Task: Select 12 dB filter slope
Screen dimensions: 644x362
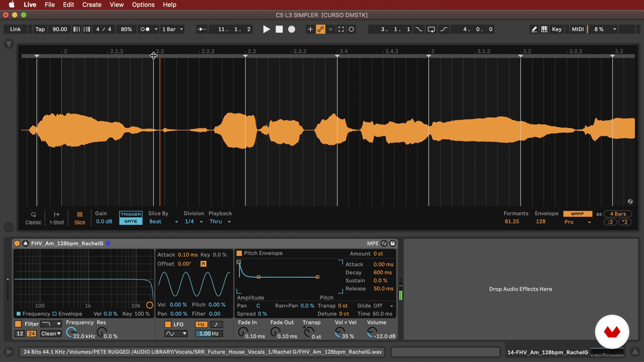Action: click(20, 334)
